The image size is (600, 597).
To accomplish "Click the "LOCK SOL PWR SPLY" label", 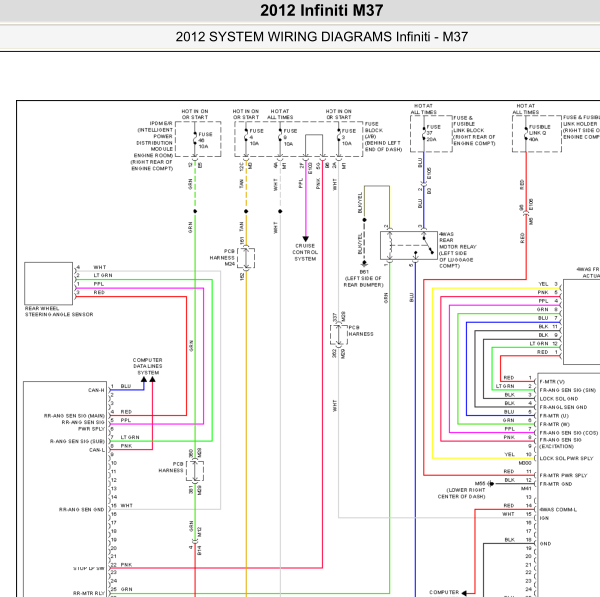I will tap(566, 458).
